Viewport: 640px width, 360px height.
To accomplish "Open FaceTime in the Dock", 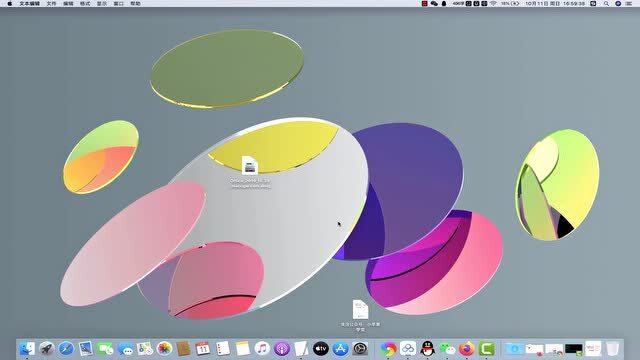I will [x=105, y=349].
